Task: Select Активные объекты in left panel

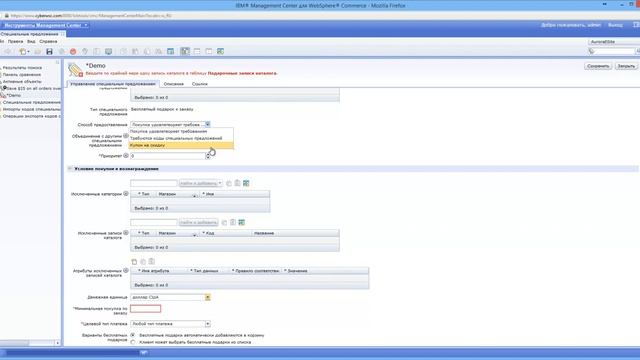Action: [x=22, y=82]
